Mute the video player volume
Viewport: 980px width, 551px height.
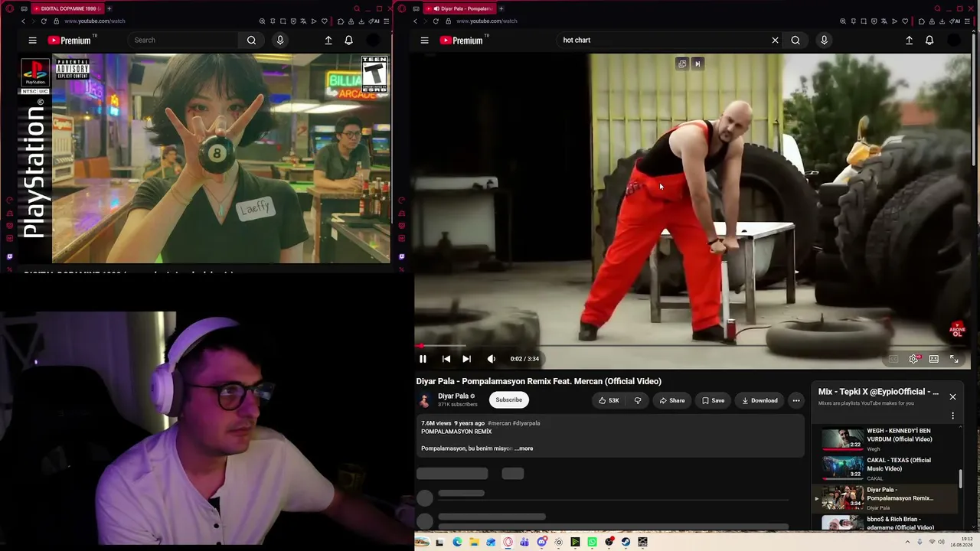(x=491, y=359)
